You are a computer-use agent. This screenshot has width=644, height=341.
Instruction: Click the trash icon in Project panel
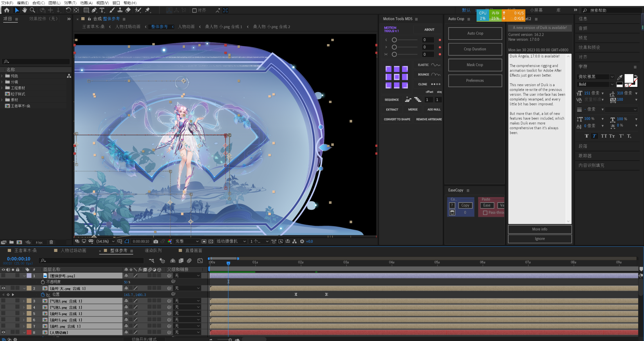51,242
